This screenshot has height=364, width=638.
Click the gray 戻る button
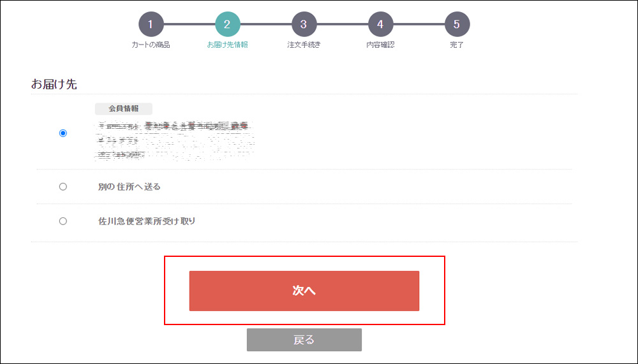coord(304,340)
